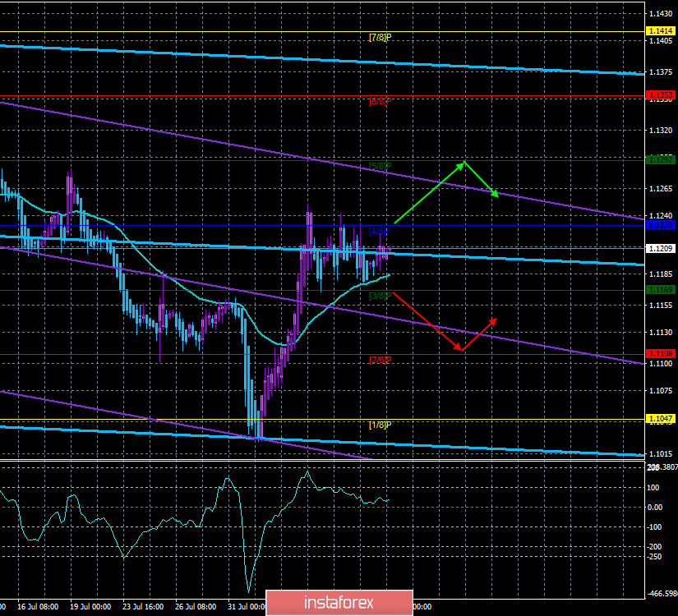
Task: Click the 1.1405 price scale value
Action: (x=661, y=41)
